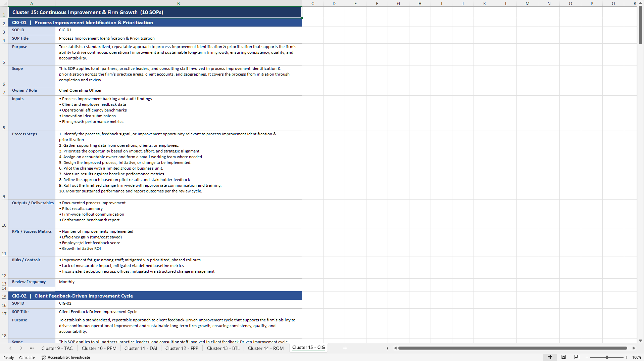Select the CIG-02 section header cell
The image size is (644, 361).
[155, 296]
